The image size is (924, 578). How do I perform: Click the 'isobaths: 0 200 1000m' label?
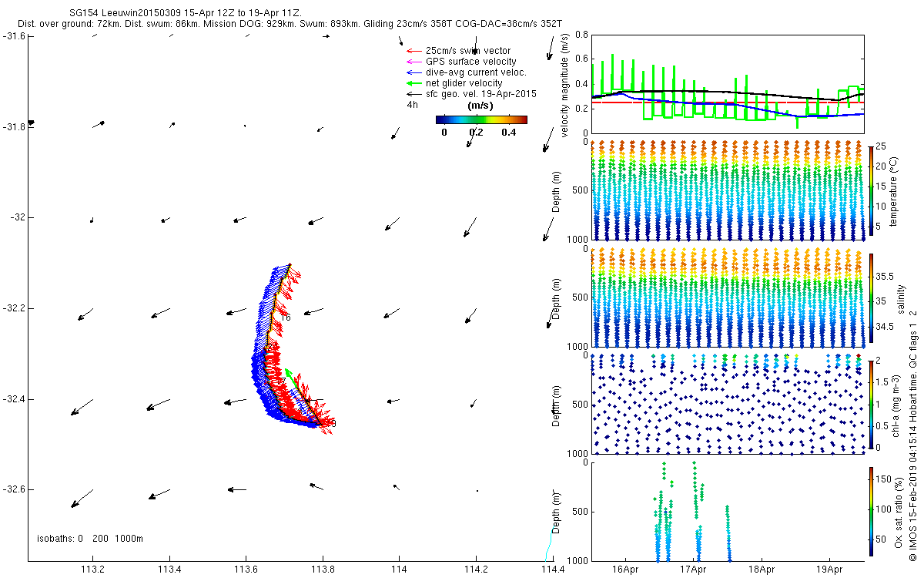click(x=90, y=539)
